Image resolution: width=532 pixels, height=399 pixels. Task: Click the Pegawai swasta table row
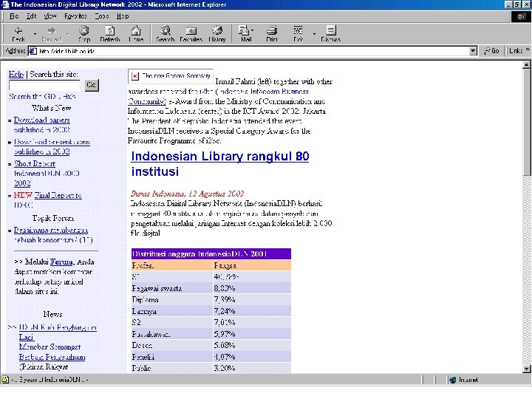coord(211,288)
